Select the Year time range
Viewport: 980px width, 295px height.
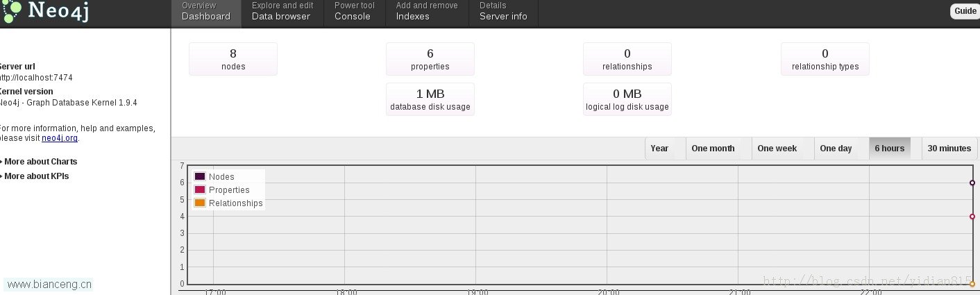(x=659, y=149)
